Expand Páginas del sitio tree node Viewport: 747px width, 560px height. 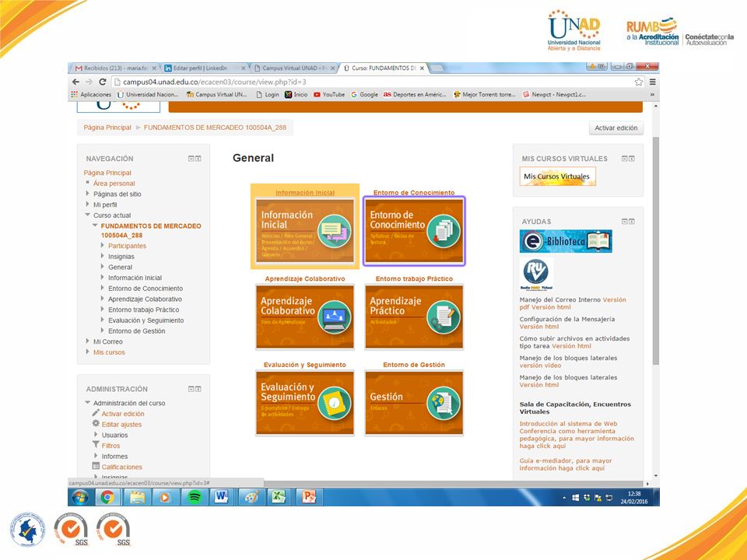tap(88, 194)
